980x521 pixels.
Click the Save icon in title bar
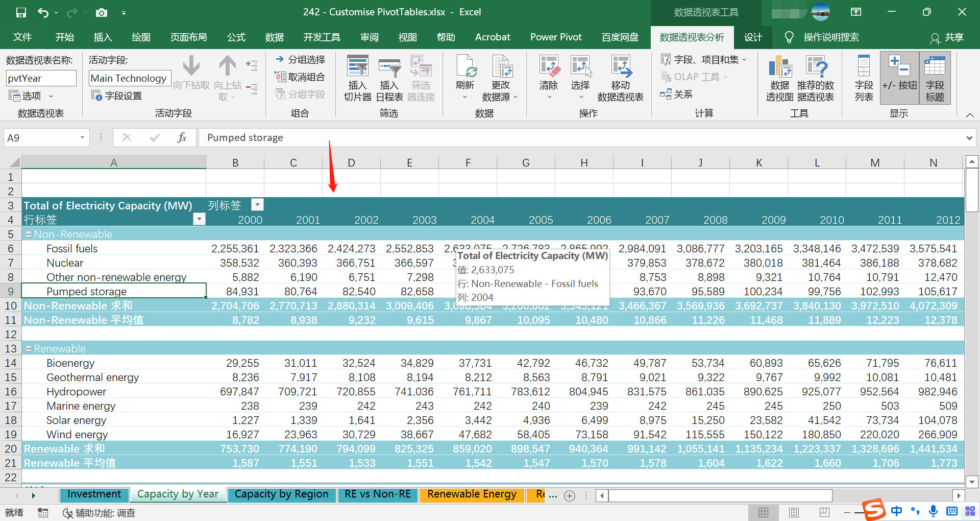(x=21, y=12)
